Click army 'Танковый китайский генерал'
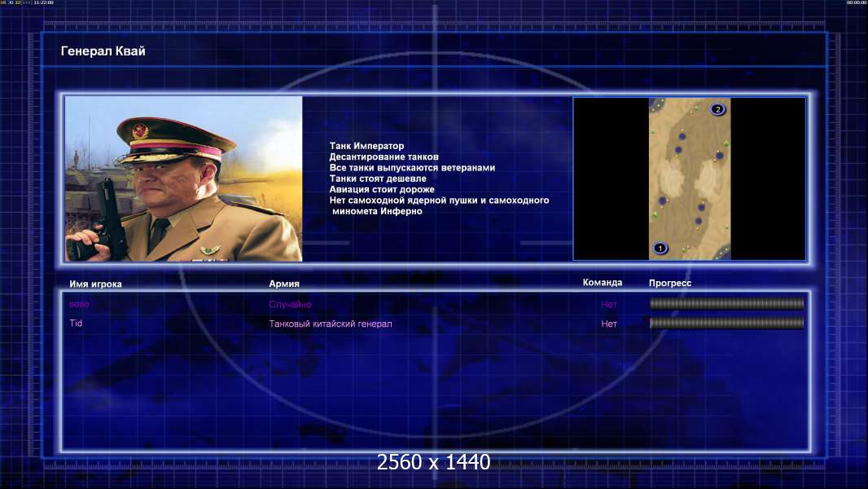 pos(331,324)
